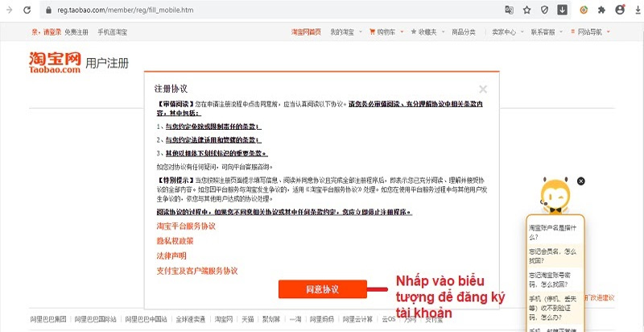Open footer link 阿里妈妈
The width and height of the screenshot is (644, 332).
[x=322, y=319]
